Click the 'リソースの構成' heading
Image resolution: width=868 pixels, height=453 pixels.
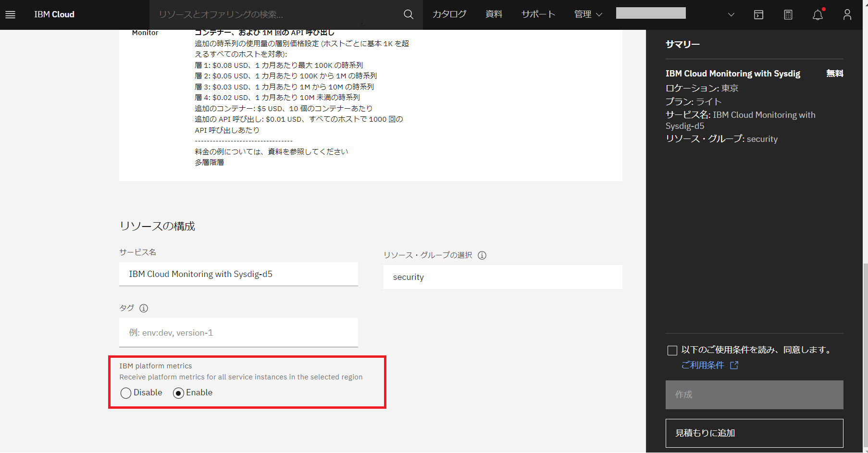(157, 226)
